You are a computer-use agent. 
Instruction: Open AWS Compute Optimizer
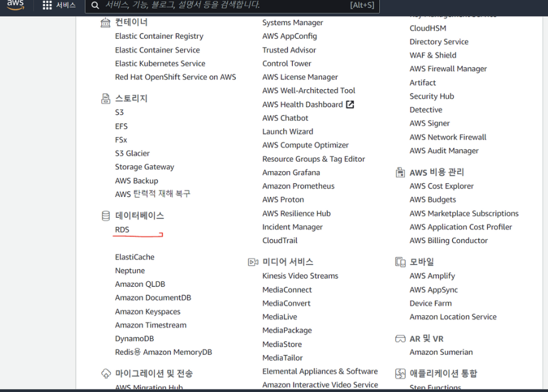(x=305, y=145)
